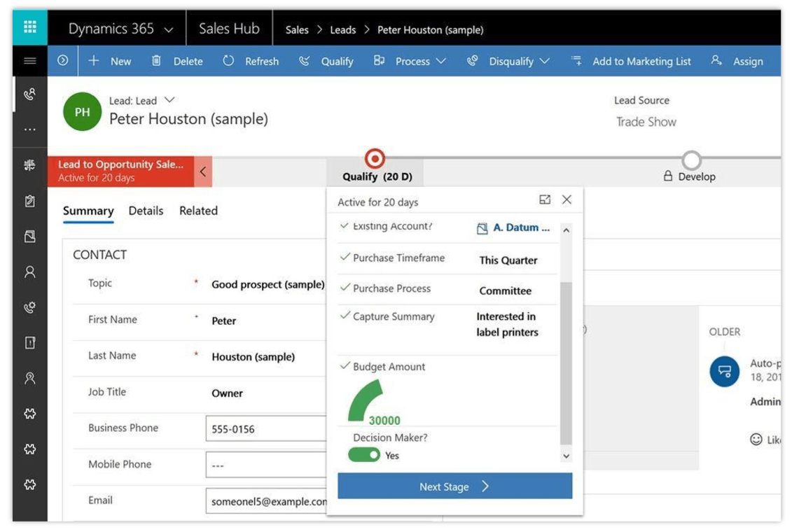Viewport: 799px width, 532px height.
Task: Toggle the Decision Maker switch
Action: click(364, 454)
